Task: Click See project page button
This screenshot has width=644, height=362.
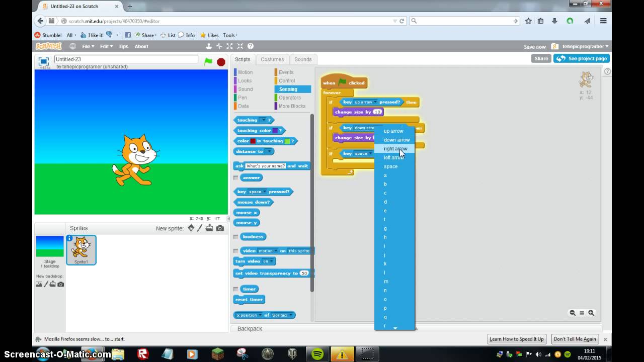Action: point(582,58)
